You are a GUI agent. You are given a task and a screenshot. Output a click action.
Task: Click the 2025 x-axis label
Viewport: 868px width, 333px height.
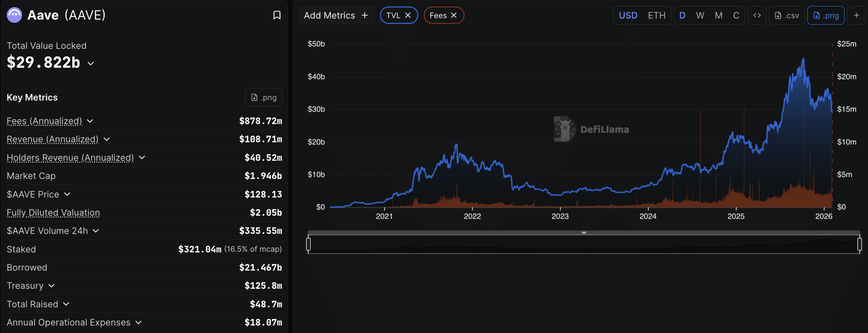pos(736,216)
